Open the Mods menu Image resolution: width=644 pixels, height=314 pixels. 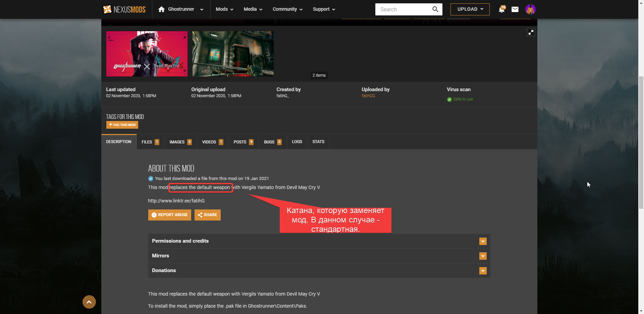coord(224,9)
